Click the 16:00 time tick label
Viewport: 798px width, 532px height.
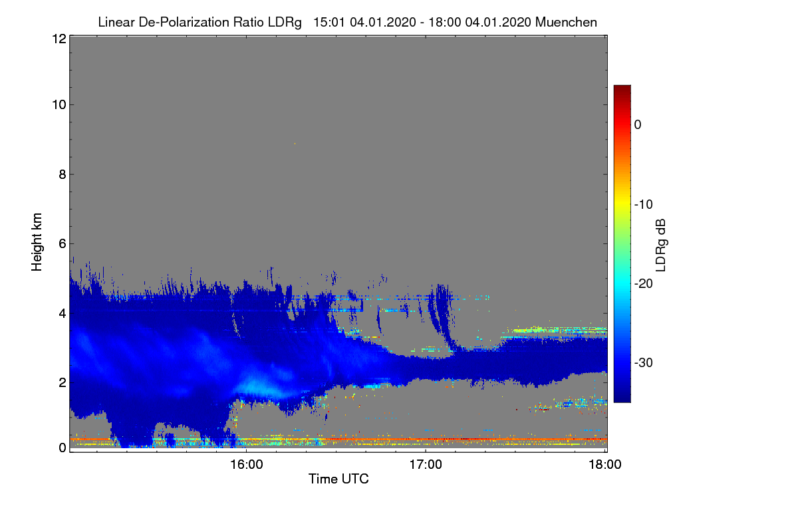[246, 464]
